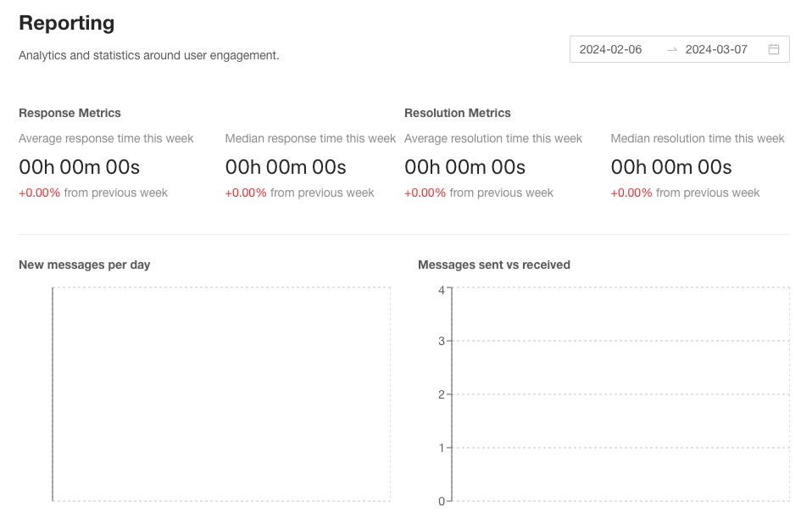Screen dimensions: 812x513
Task: Click the arrow between the two dates
Action: (672, 49)
